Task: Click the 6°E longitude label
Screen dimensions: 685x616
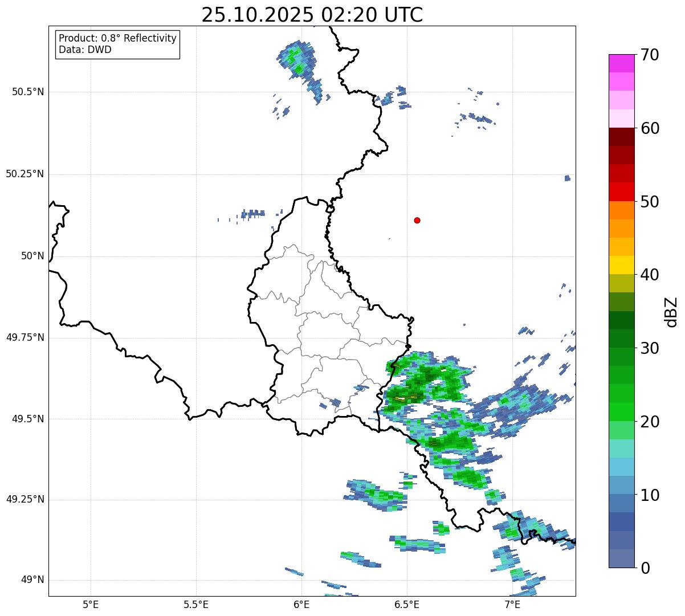Action: point(301,604)
